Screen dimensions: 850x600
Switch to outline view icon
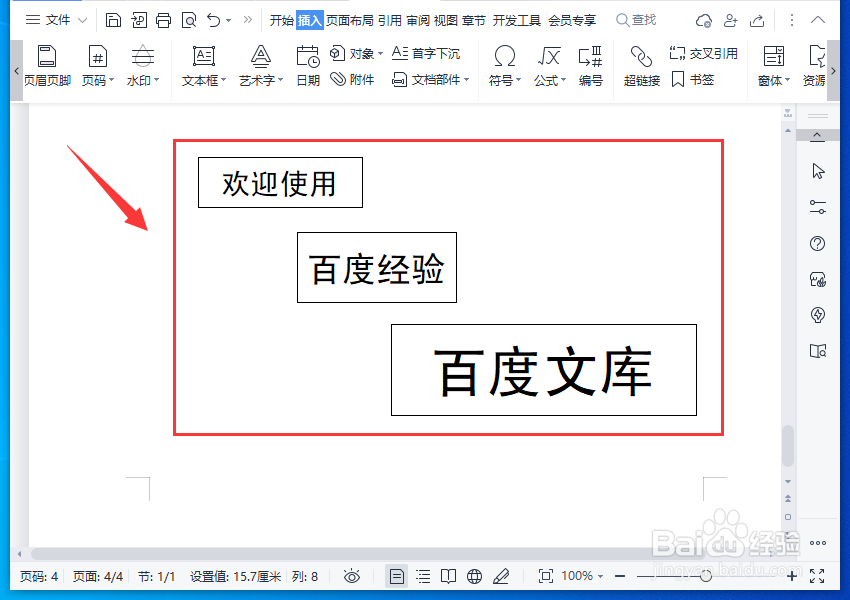point(423,576)
